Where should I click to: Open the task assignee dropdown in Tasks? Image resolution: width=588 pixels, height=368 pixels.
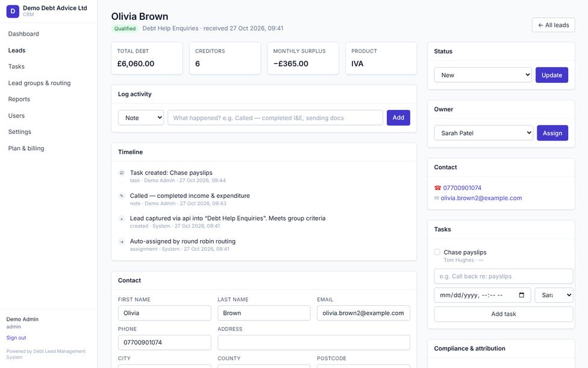click(x=554, y=295)
